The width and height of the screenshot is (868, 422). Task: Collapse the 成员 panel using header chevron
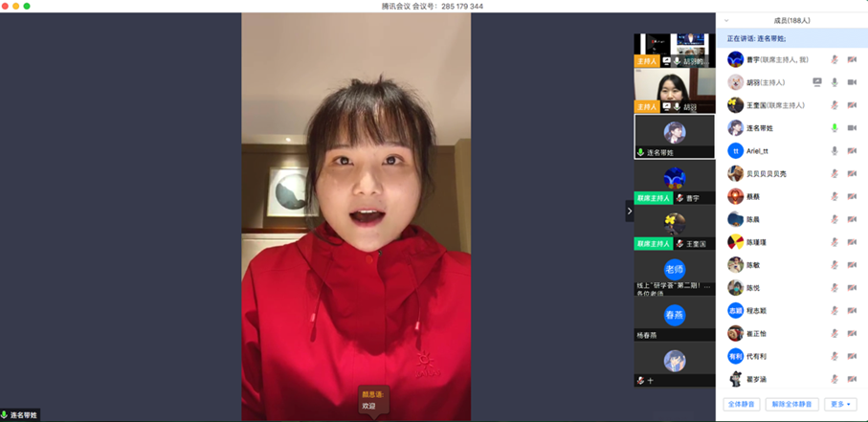click(x=726, y=20)
